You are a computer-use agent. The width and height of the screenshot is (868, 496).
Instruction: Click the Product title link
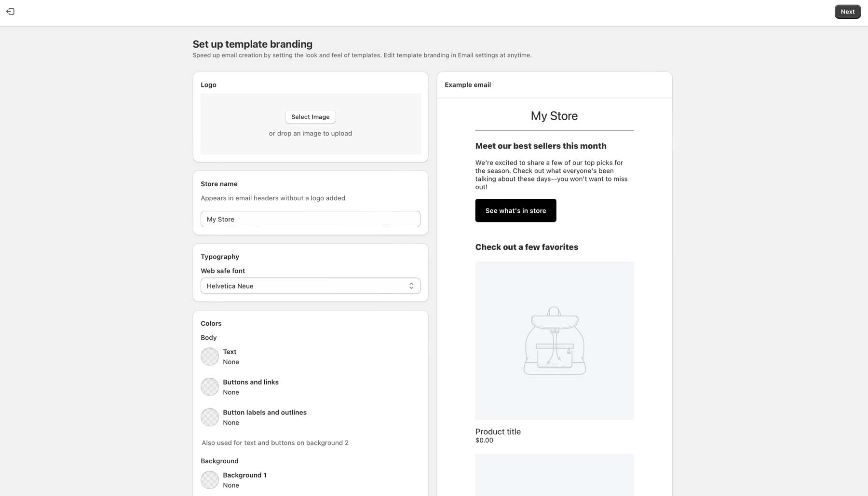click(x=498, y=431)
